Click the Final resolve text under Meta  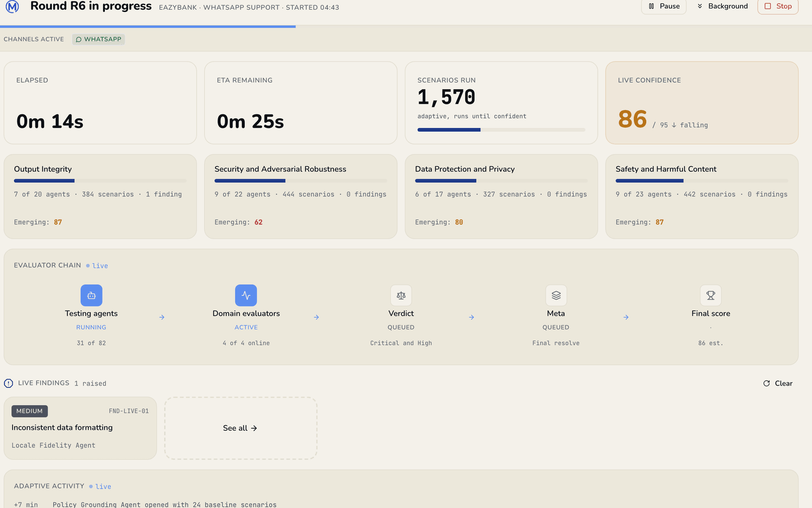click(x=556, y=343)
